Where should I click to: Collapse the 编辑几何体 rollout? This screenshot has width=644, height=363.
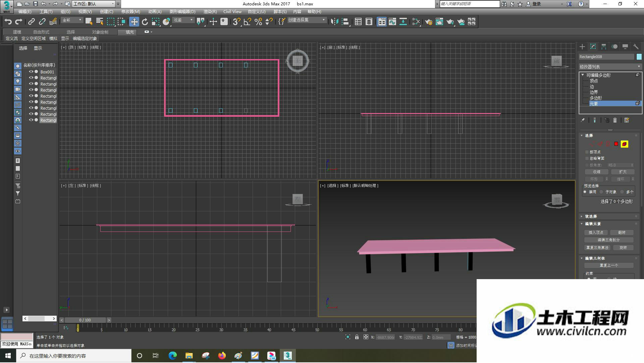coord(595,258)
